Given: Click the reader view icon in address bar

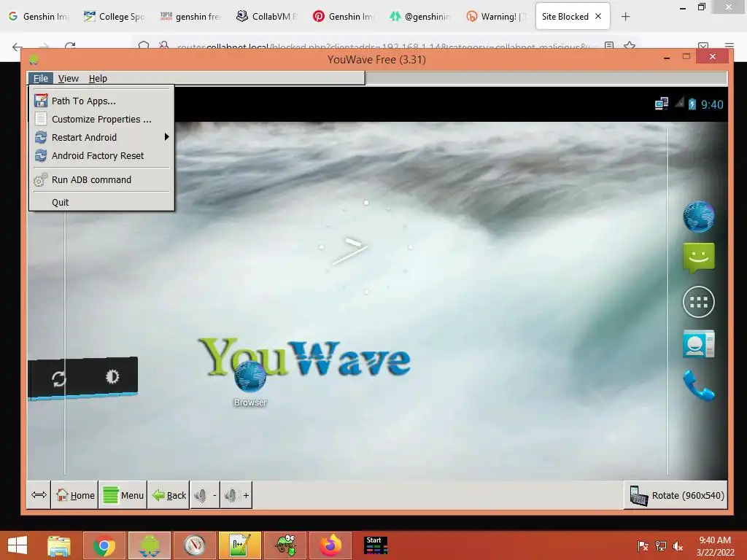Looking at the screenshot, I should (x=609, y=46).
